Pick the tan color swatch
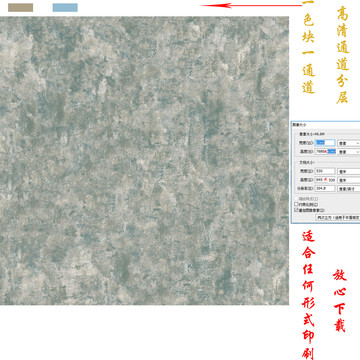This screenshot has width=360, height=360. click(20, 8)
